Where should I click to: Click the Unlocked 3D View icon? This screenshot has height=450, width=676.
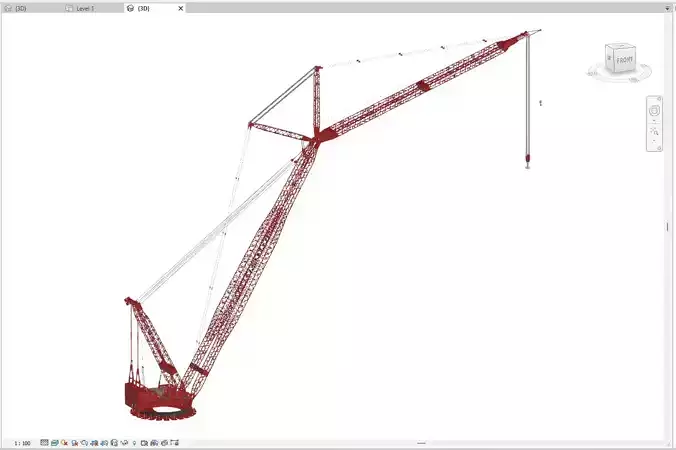[x=114, y=443]
